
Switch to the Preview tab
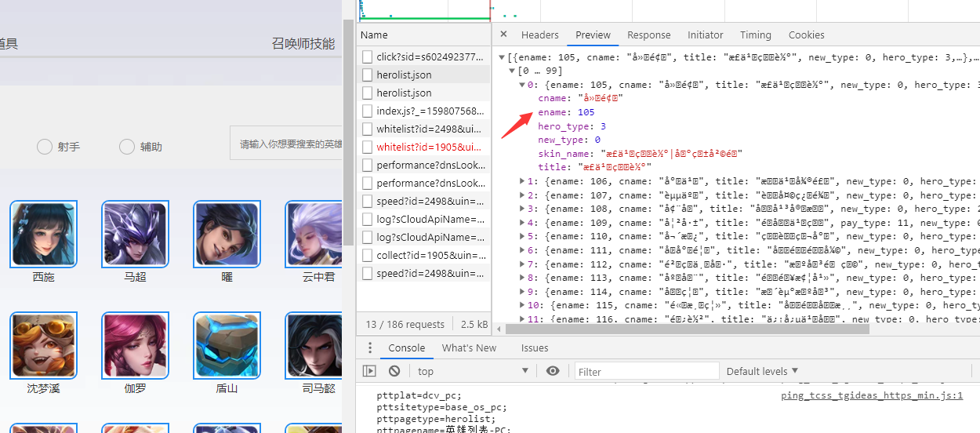[593, 35]
